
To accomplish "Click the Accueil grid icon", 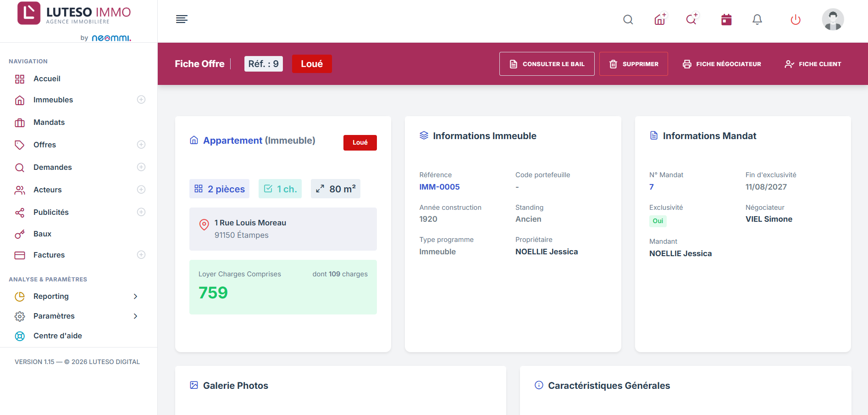I will 20,79.
